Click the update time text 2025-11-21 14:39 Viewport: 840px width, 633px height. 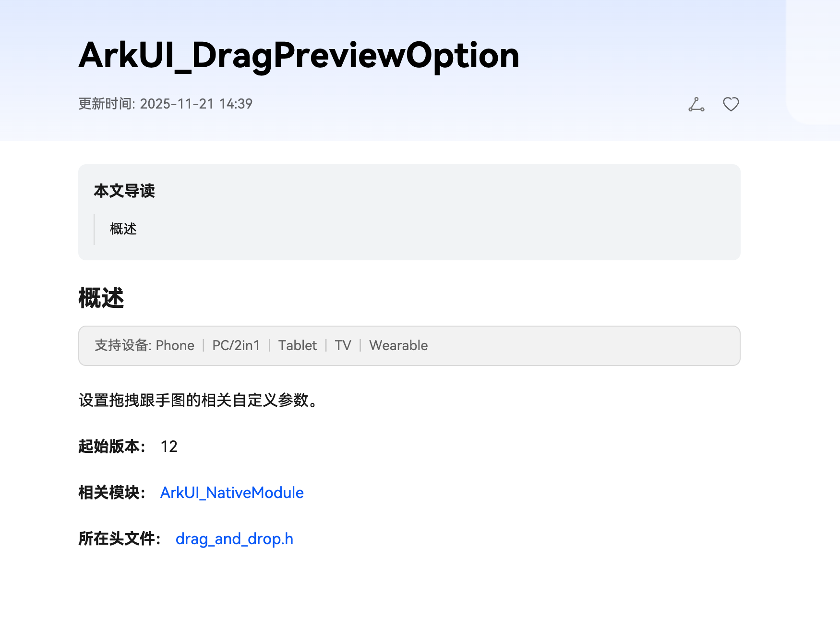coord(196,104)
